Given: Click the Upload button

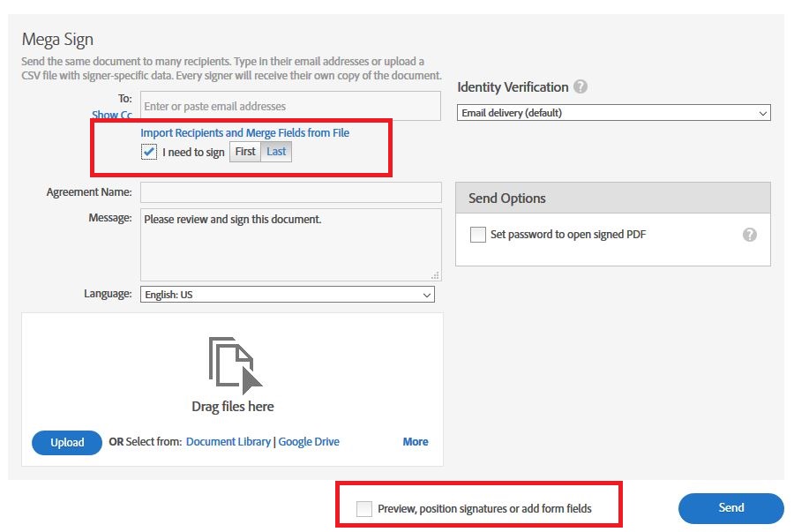Looking at the screenshot, I should (x=66, y=441).
